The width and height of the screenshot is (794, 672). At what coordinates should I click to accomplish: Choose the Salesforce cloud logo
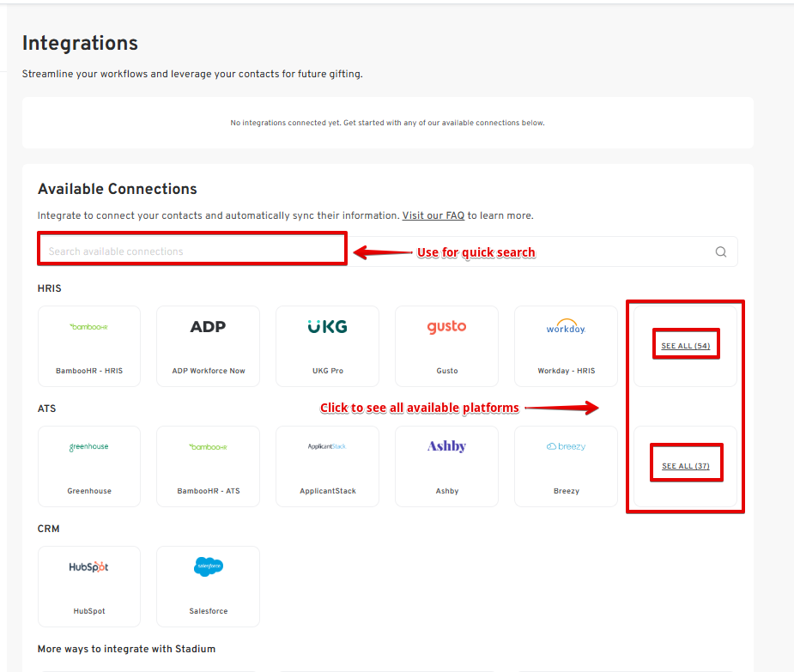208,566
